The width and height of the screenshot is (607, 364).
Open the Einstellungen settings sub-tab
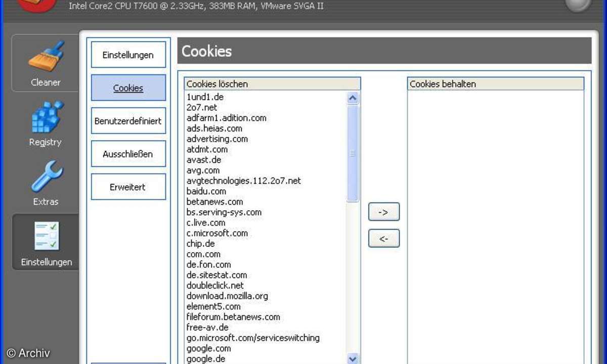(x=128, y=55)
